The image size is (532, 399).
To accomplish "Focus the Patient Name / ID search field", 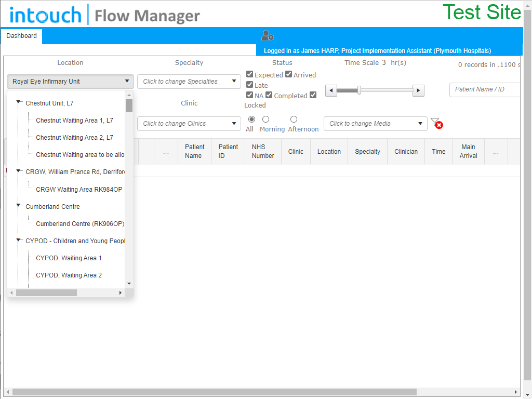I will coord(485,89).
